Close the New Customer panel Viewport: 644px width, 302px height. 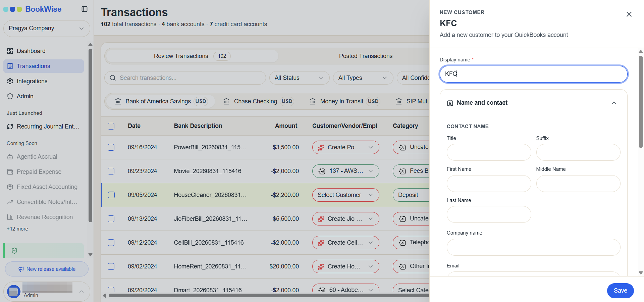point(629,14)
